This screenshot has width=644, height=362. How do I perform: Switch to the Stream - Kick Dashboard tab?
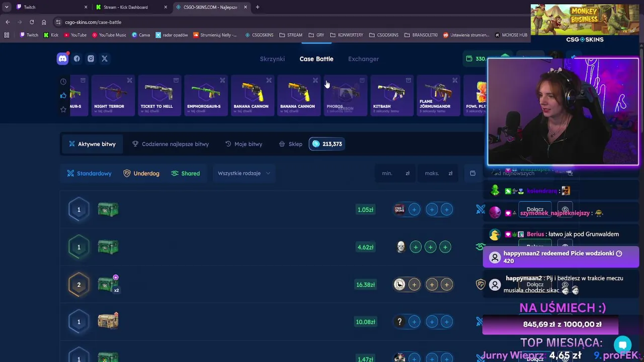pyautogui.click(x=132, y=7)
